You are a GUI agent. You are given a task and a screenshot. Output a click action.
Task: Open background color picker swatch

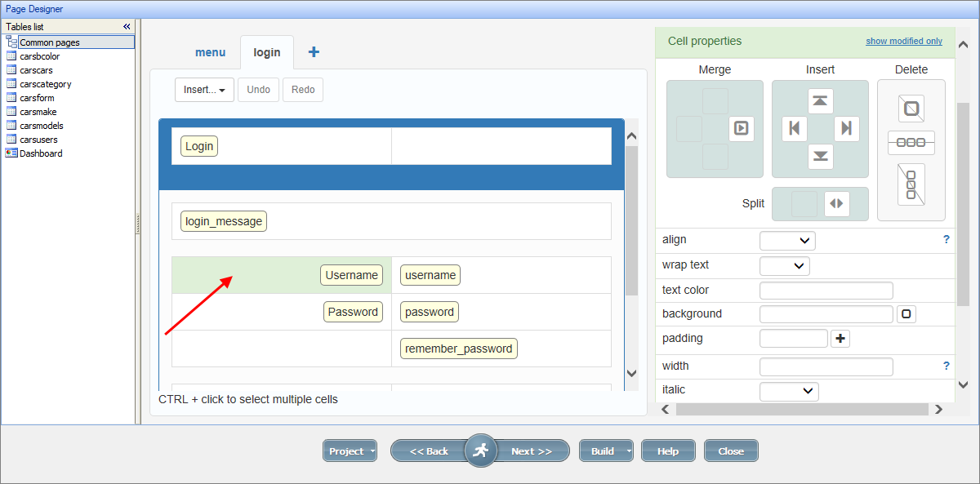pos(906,314)
